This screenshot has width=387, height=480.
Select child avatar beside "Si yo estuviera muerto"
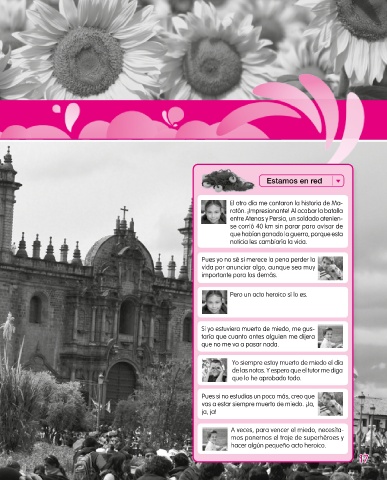tap(330, 336)
